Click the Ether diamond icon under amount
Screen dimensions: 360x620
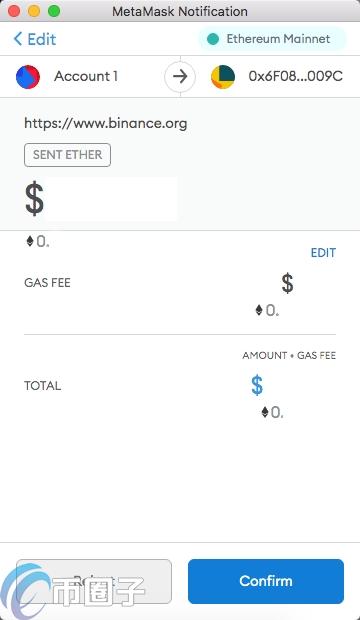pyautogui.click(x=30, y=241)
